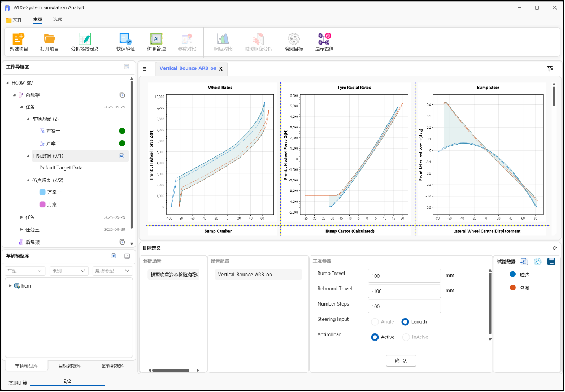The height and width of the screenshot is (392, 565).
Task: Click the 隐藏目标 hide target icon
Action: 294,39
